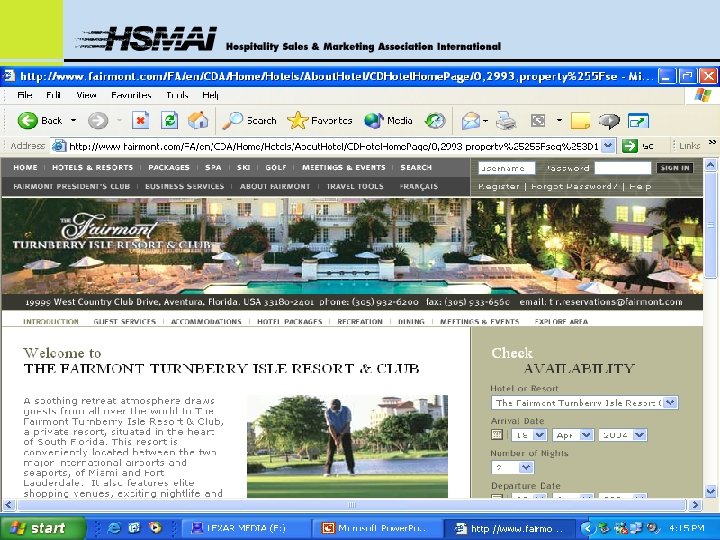Select EXPLORE AREA hotel tab
This screenshot has height=540, width=720.
point(561,321)
